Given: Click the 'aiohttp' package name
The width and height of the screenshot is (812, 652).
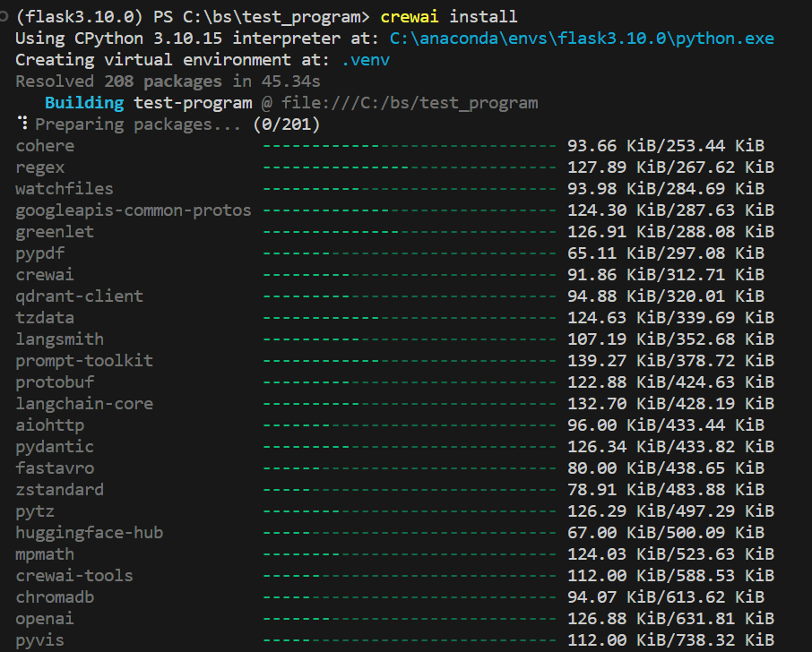Looking at the screenshot, I should (49, 425).
